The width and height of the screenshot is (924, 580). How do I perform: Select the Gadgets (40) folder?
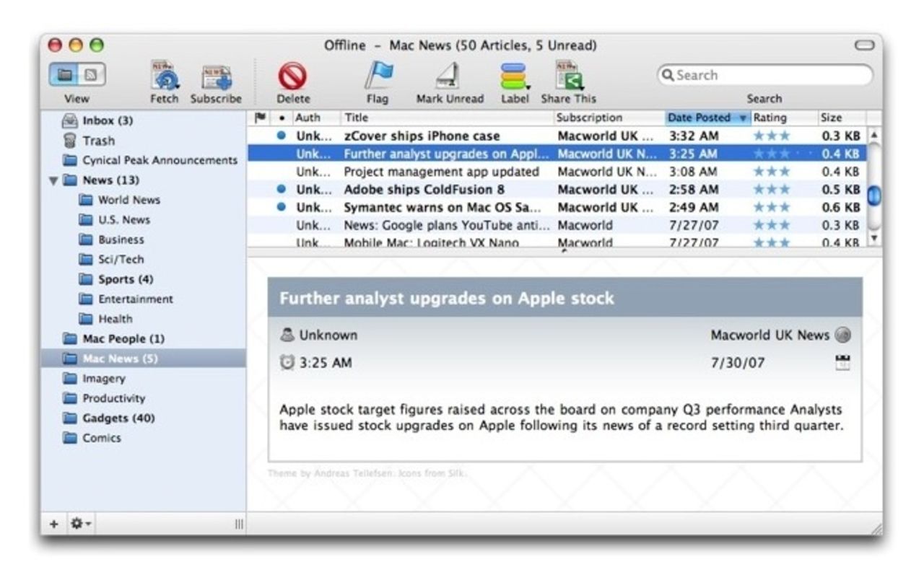(118, 418)
